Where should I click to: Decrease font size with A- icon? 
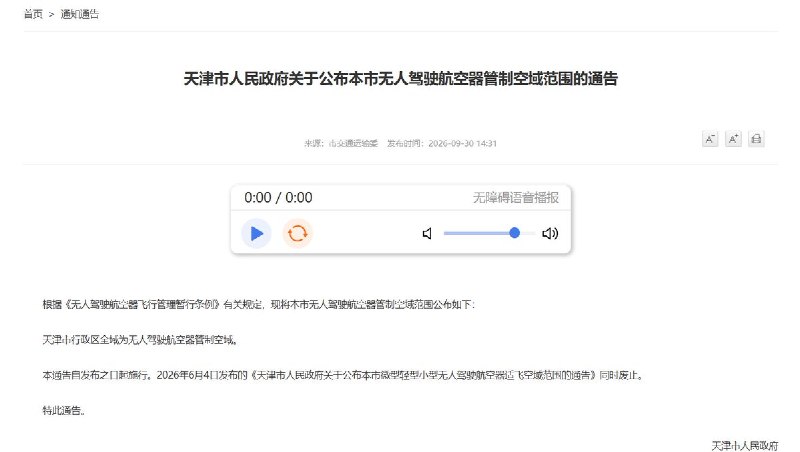(710, 139)
